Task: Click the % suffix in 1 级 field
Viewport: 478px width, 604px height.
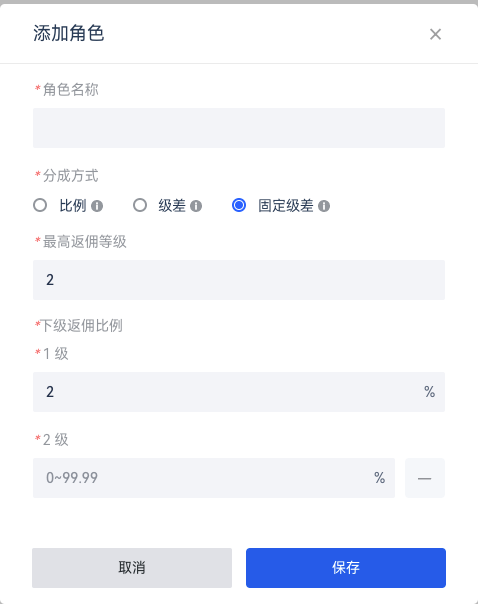Action: pos(429,392)
